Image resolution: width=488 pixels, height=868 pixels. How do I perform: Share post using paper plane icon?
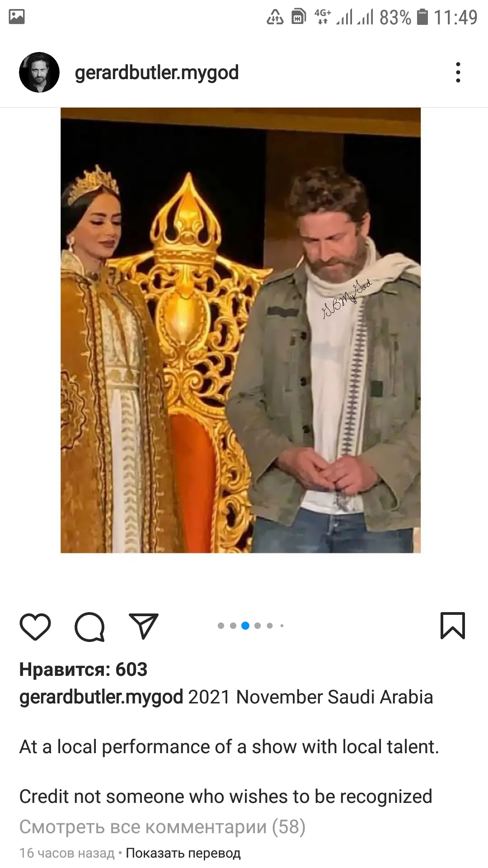[x=144, y=626]
